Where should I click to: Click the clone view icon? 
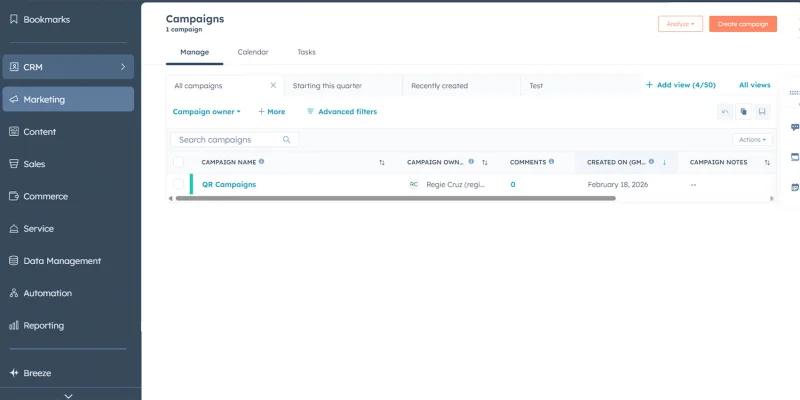743,112
